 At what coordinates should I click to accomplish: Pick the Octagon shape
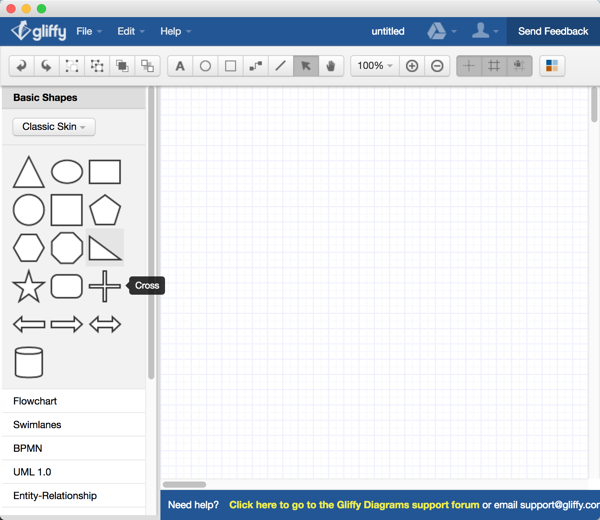[67, 248]
